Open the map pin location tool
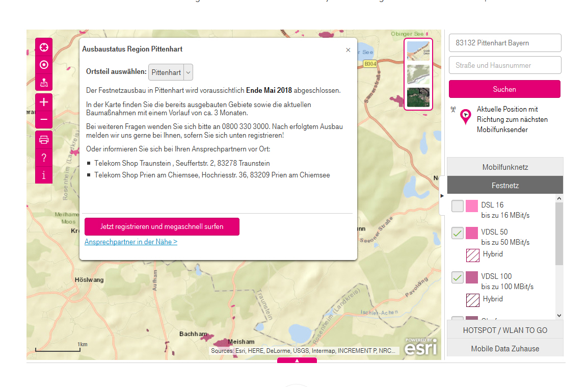 [44, 83]
